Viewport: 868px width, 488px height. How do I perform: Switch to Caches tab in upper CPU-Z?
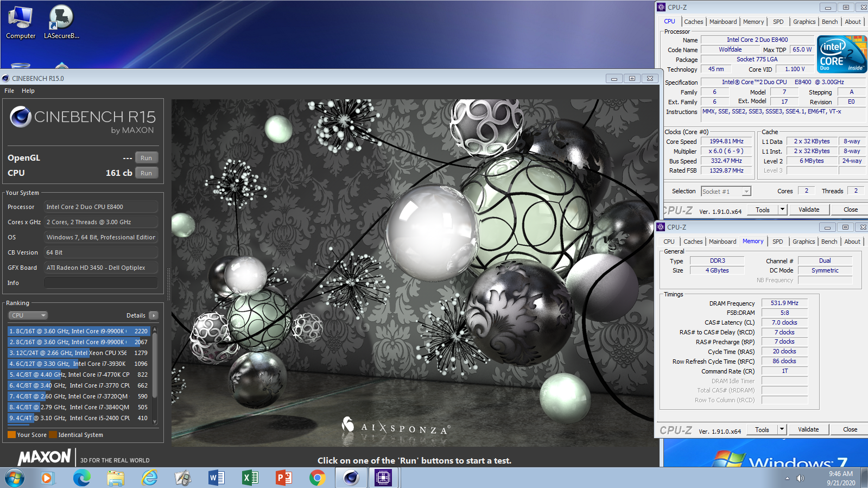693,22
